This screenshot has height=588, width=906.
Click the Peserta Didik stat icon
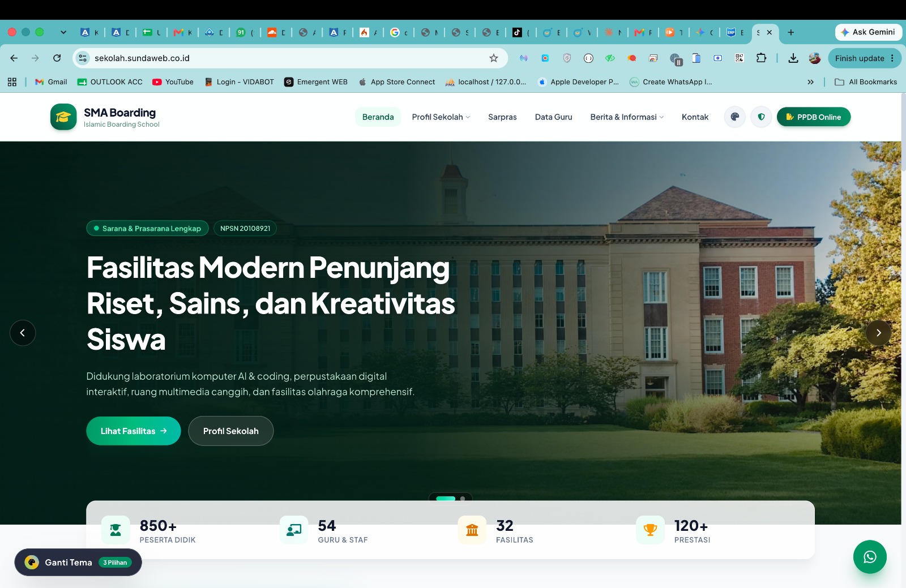(116, 530)
